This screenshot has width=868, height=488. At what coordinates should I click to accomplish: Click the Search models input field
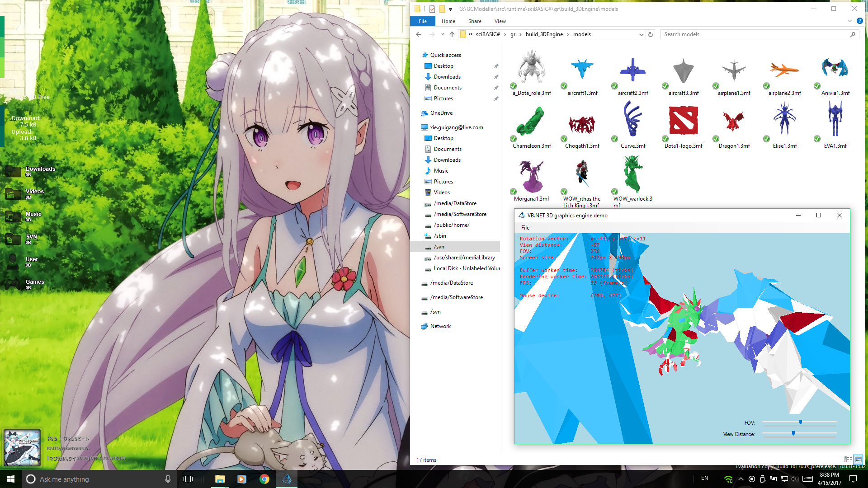tap(755, 34)
